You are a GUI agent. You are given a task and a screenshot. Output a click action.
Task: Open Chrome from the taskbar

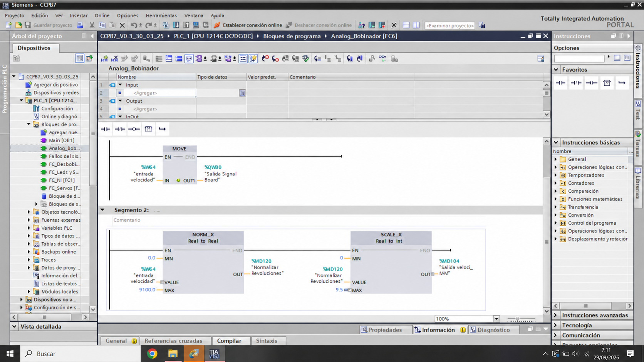[152, 354]
